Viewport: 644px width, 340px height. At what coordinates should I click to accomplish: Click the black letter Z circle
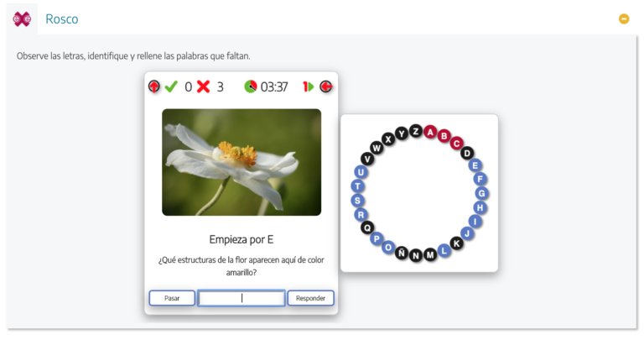click(x=416, y=131)
